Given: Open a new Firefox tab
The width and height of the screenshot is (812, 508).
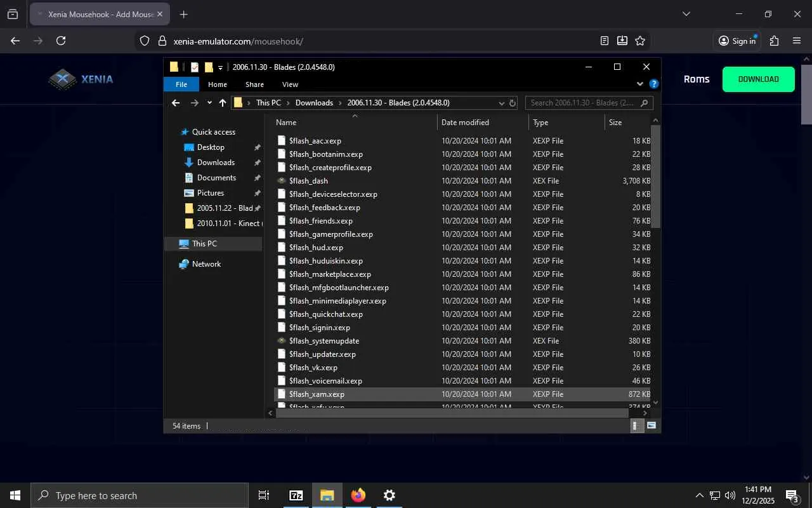Looking at the screenshot, I should 183,14.
